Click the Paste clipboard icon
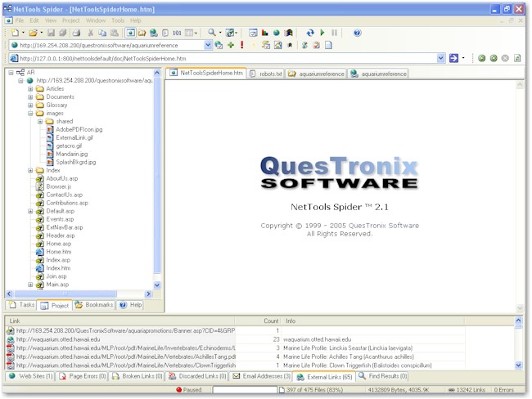The image size is (532, 399). click(x=115, y=33)
